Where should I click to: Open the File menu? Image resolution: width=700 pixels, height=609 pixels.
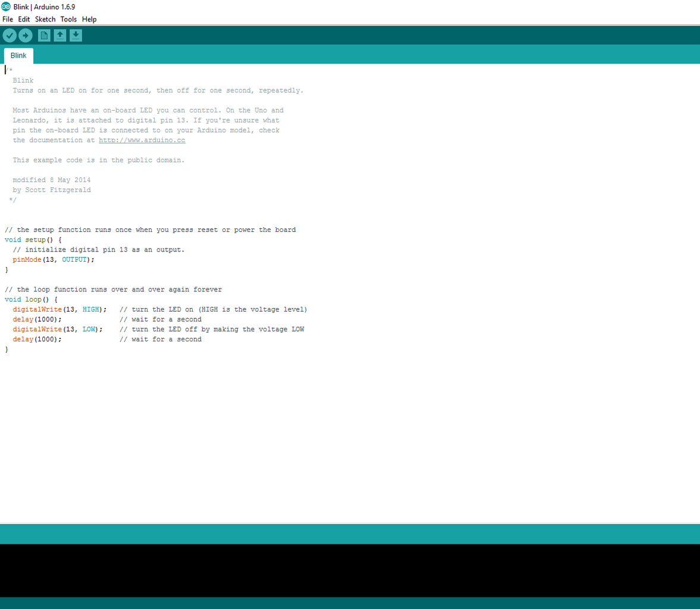[8, 19]
